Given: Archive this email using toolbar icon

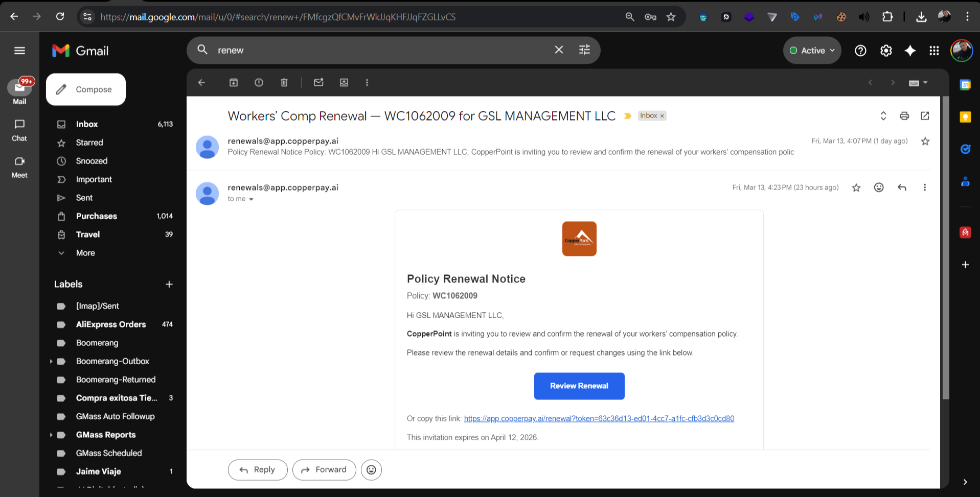Looking at the screenshot, I should [x=234, y=83].
